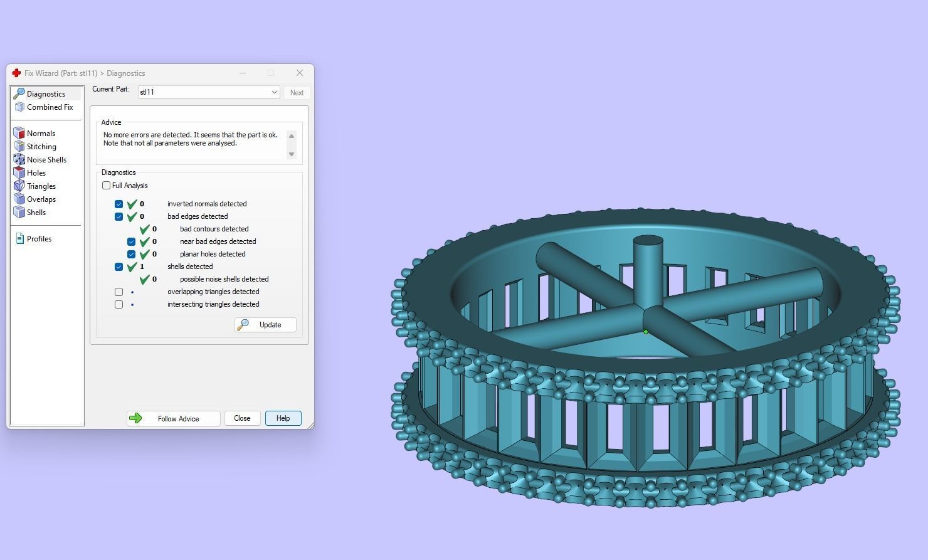Choose the Overlaps icon

point(19,199)
